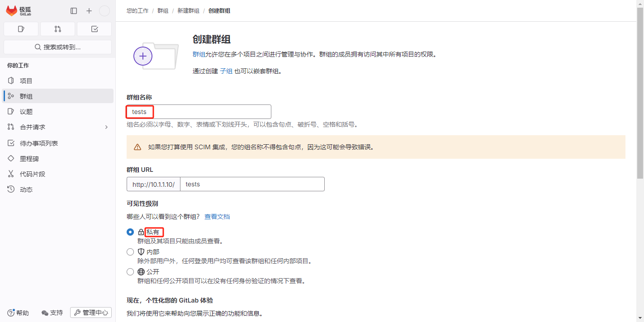Click the large group folder plus icon
The height and width of the screenshot is (322, 644).
click(143, 56)
